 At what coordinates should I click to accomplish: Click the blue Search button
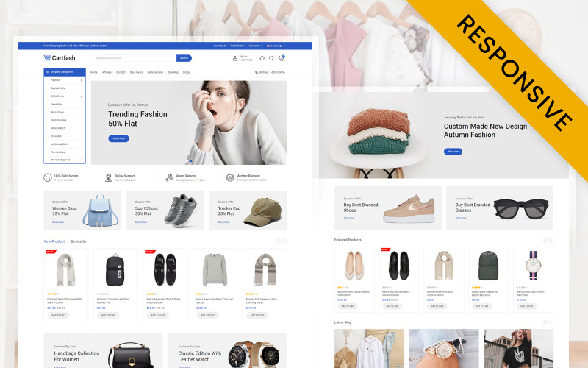(x=184, y=58)
